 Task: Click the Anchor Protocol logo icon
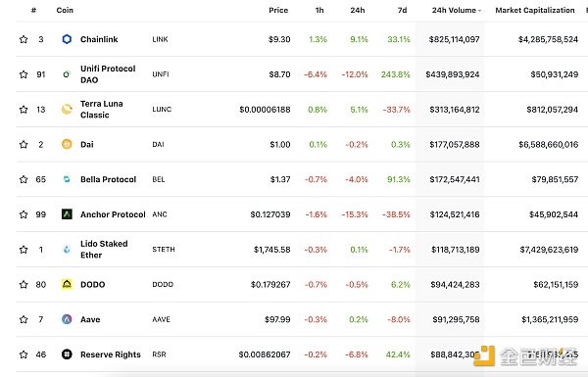click(x=67, y=214)
